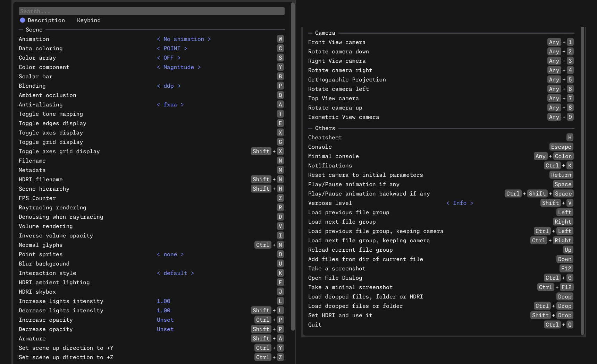The image size is (597, 364).
Task: Click the Search input field
Action: [x=152, y=11]
